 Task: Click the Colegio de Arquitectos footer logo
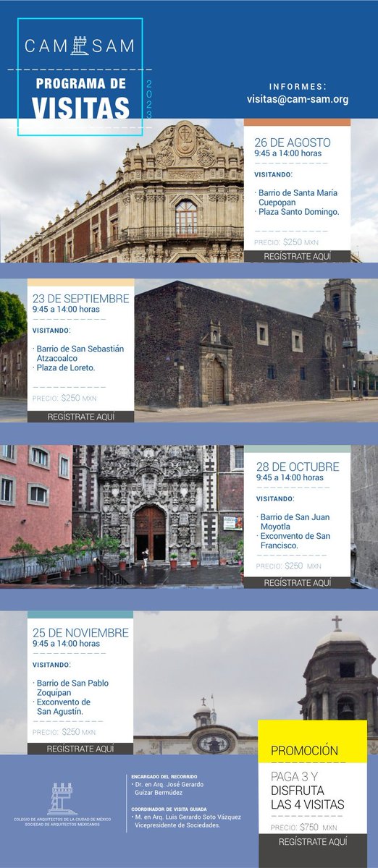(62, 804)
